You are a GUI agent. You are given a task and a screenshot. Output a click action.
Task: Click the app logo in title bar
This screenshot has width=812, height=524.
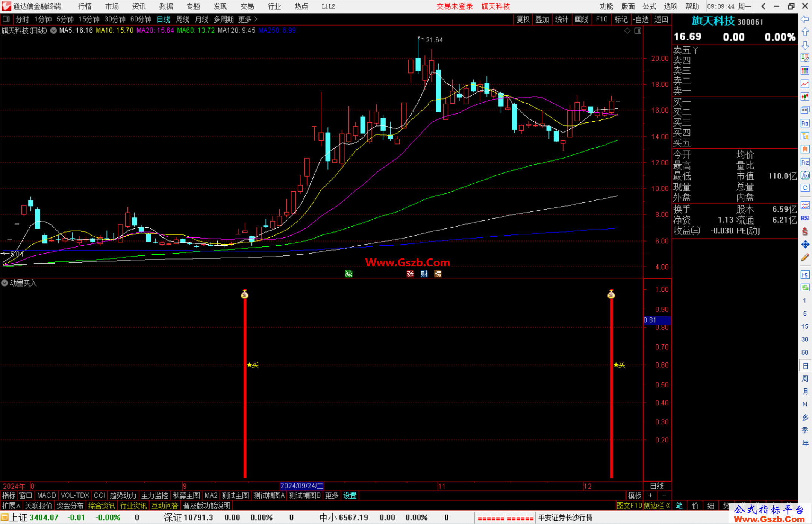(x=6, y=6)
